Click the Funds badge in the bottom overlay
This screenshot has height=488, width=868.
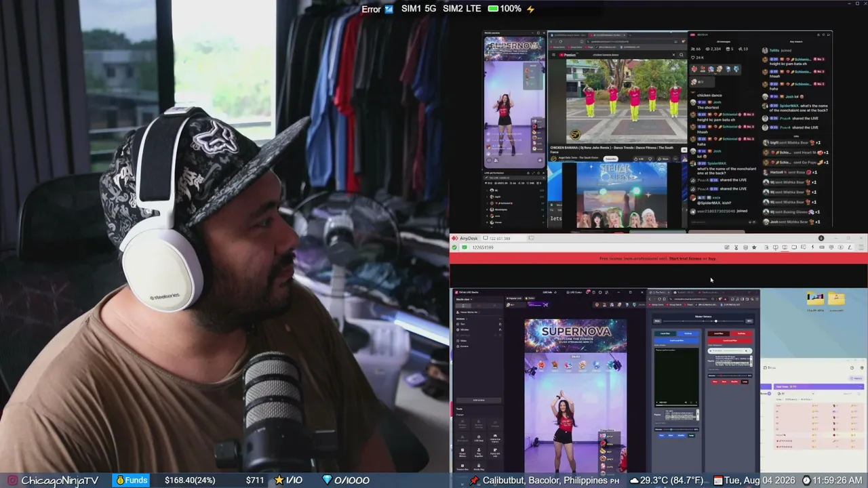132,480
